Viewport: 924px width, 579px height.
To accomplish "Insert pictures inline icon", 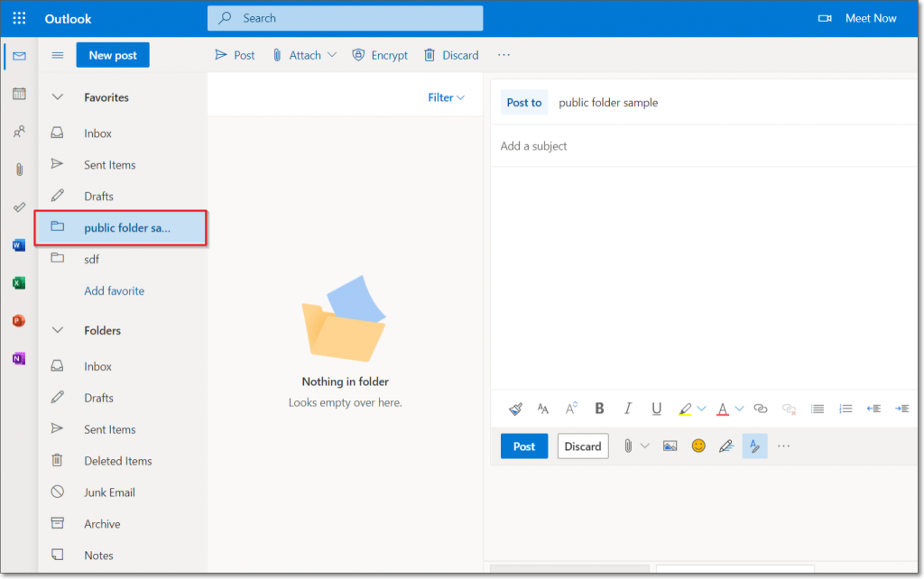I will click(670, 446).
